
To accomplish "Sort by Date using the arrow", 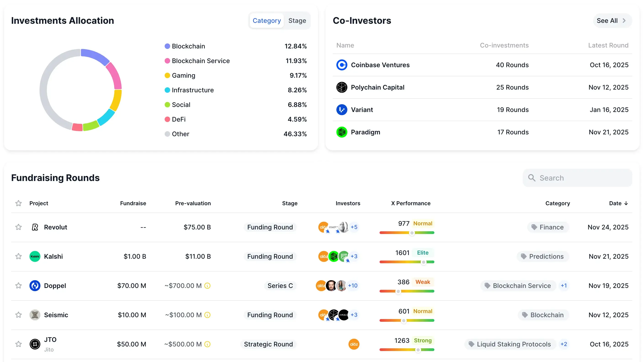I will pos(626,203).
